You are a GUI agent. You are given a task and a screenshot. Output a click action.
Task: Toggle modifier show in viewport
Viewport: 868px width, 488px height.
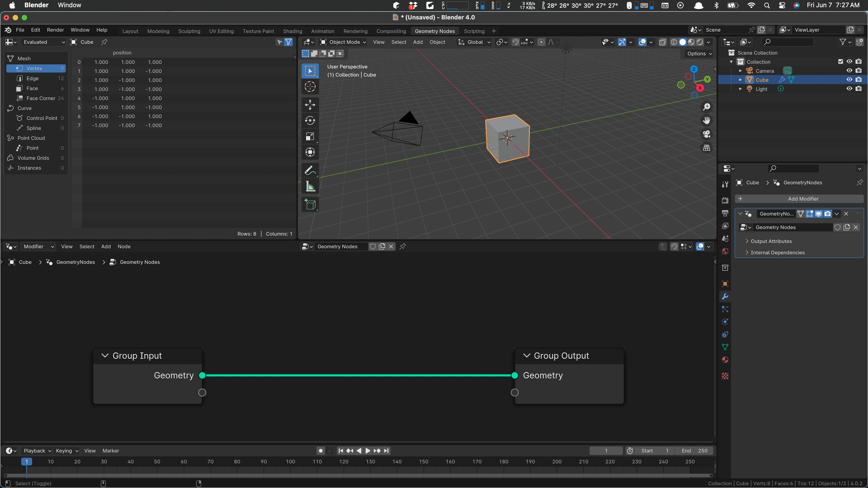pyautogui.click(x=818, y=213)
